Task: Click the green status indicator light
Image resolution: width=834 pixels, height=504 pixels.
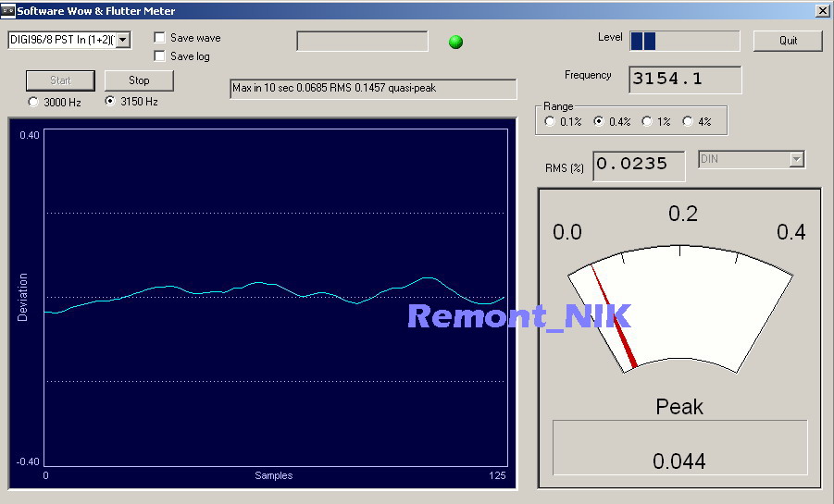Action: click(x=455, y=42)
